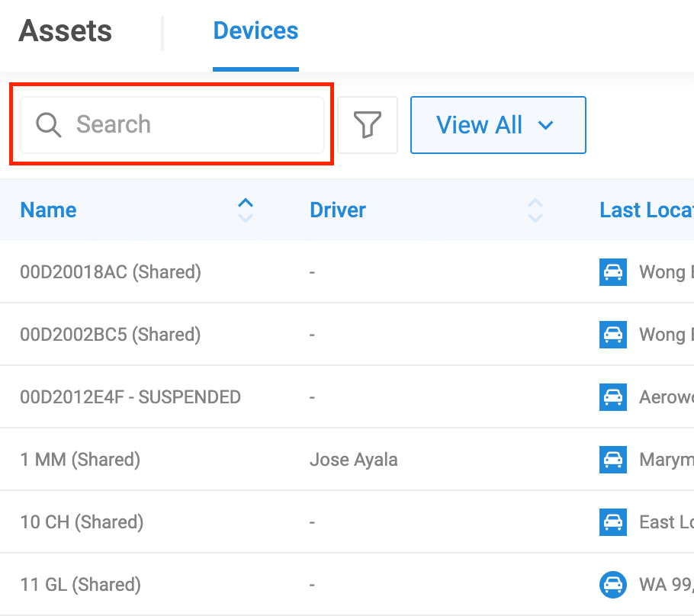The width and height of the screenshot is (694, 616).
Task: Toggle sorting on the Name header
Action: pyautogui.click(x=48, y=210)
